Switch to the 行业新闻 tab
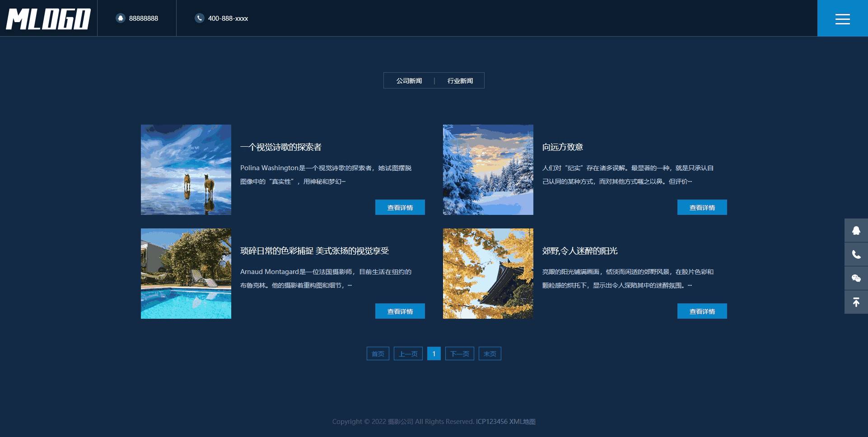The height and width of the screenshot is (437, 868). coord(460,80)
